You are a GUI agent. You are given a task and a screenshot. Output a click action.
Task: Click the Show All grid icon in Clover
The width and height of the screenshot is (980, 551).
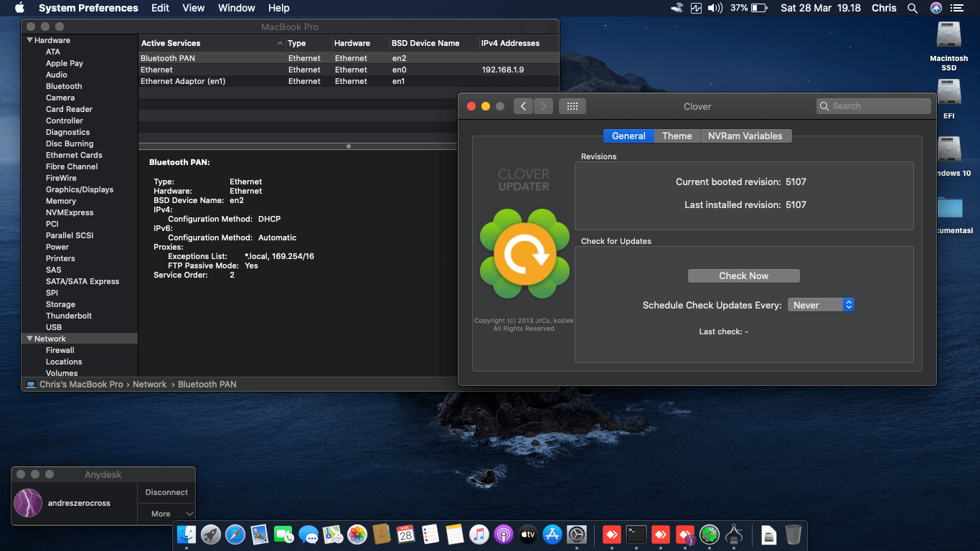(572, 106)
